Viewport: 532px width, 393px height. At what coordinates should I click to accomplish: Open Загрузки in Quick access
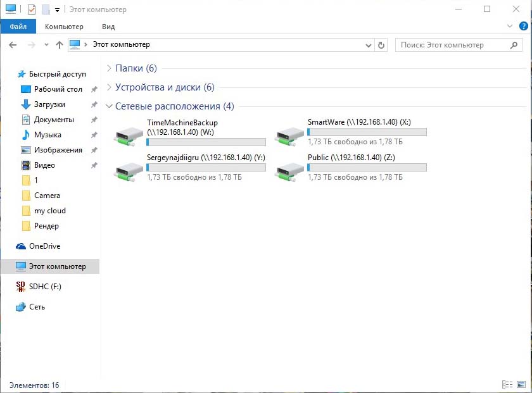point(49,104)
